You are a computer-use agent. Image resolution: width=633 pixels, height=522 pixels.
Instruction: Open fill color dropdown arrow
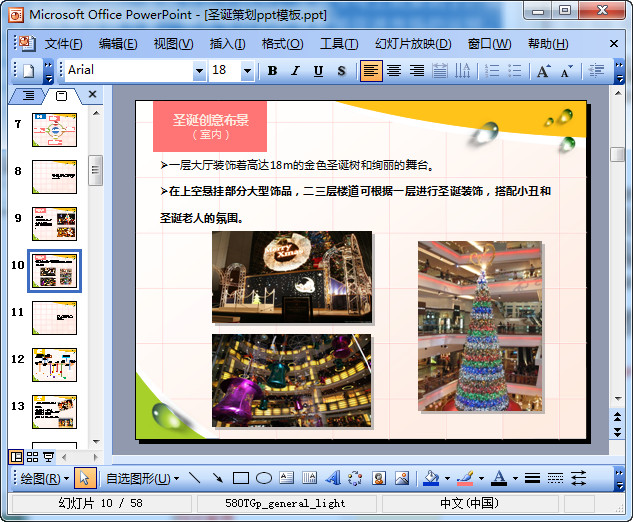[x=447, y=478]
